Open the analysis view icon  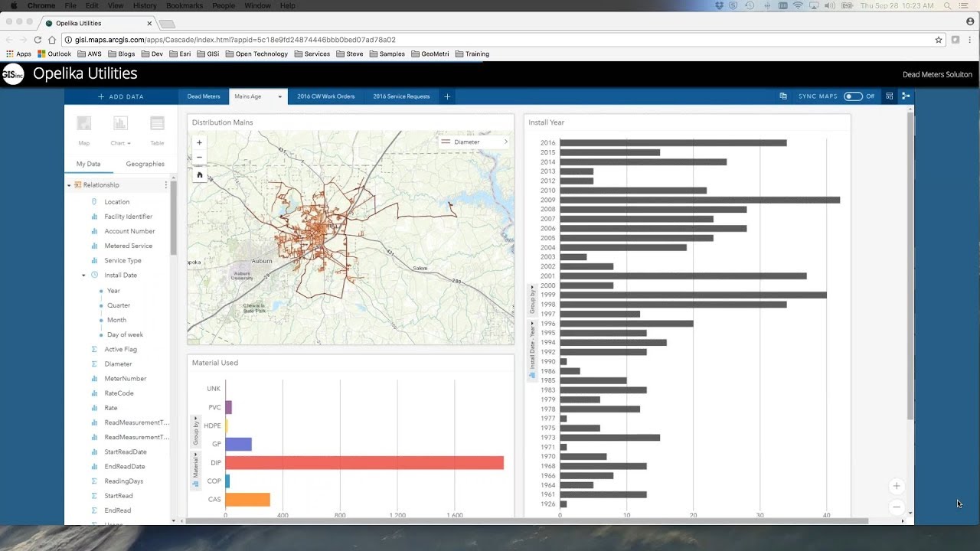[x=906, y=96]
